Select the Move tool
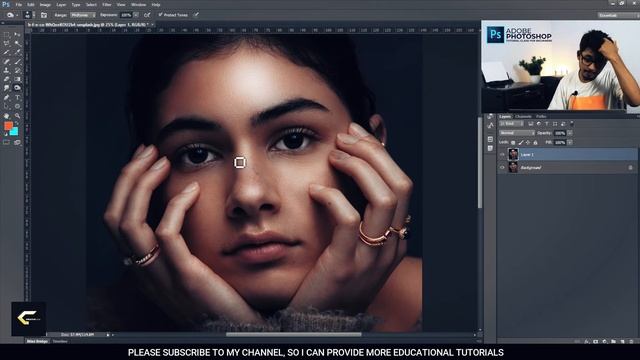The width and height of the screenshot is (640, 360). click(18, 35)
